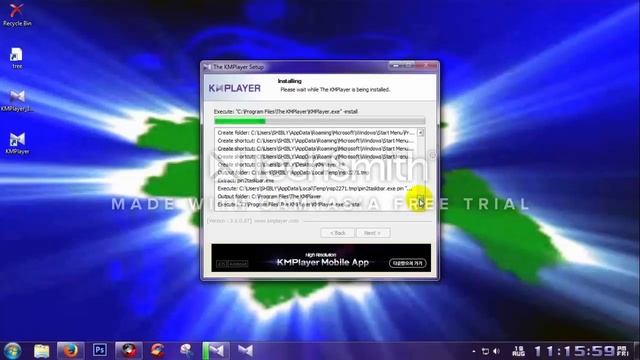The width and height of the screenshot is (640, 360).
Task: Show hidden system tray icons
Action: (474, 351)
